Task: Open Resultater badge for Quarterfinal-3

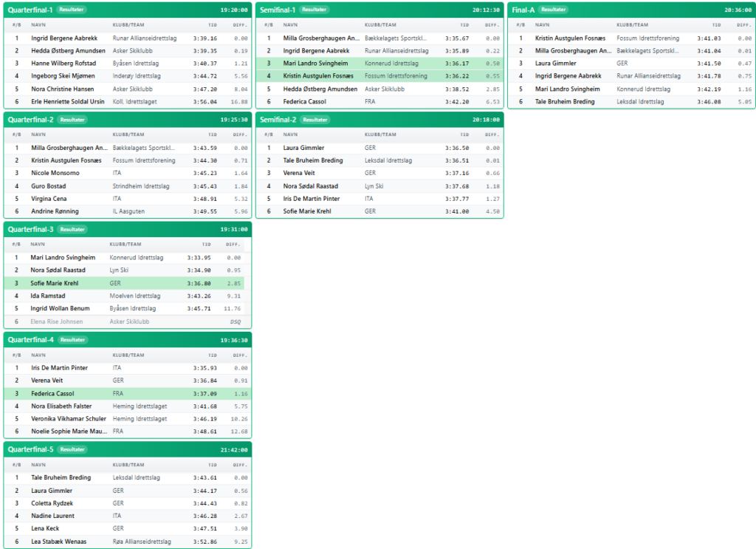Action: (x=72, y=229)
